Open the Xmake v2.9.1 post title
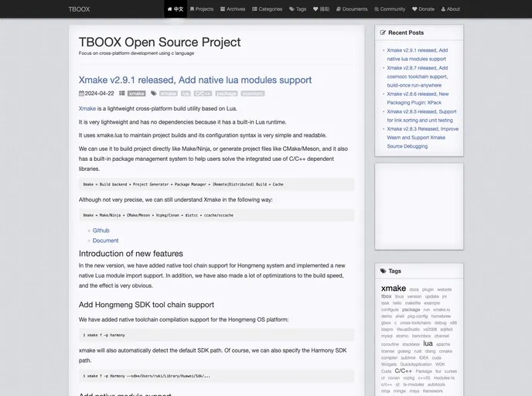Image resolution: width=532 pixels, height=396 pixels. [x=195, y=80]
